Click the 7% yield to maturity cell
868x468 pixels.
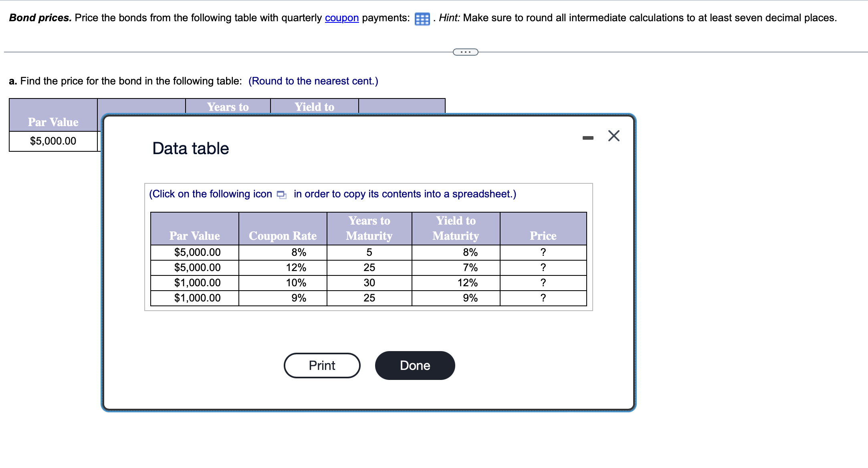click(x=470, y=267)
